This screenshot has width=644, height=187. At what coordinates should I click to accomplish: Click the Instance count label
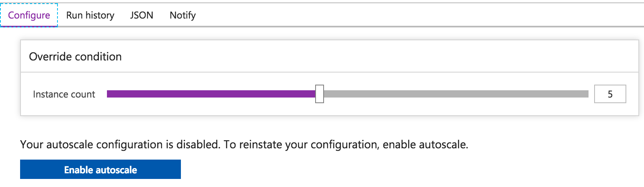[64, 94]
